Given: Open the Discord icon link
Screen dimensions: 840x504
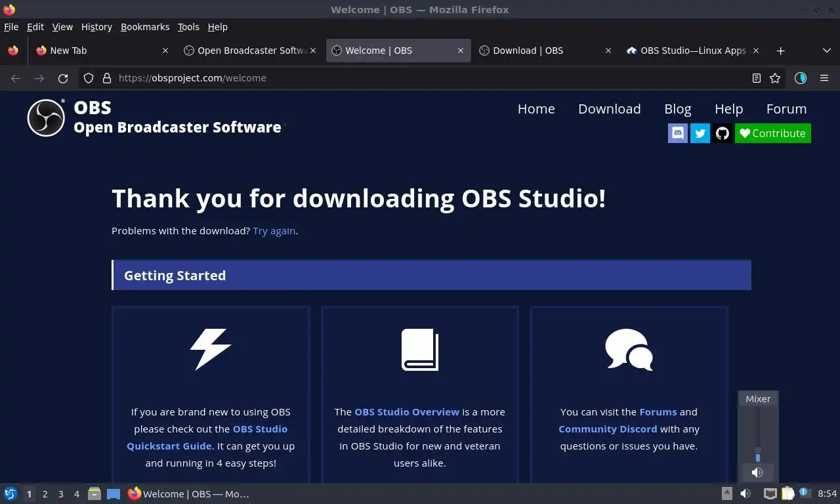Looking at the screenshot, I should click(x=678, y=133).
